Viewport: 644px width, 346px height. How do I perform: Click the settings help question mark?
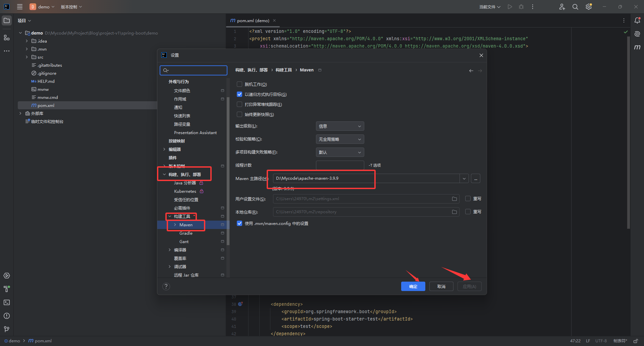pos(166,286)
